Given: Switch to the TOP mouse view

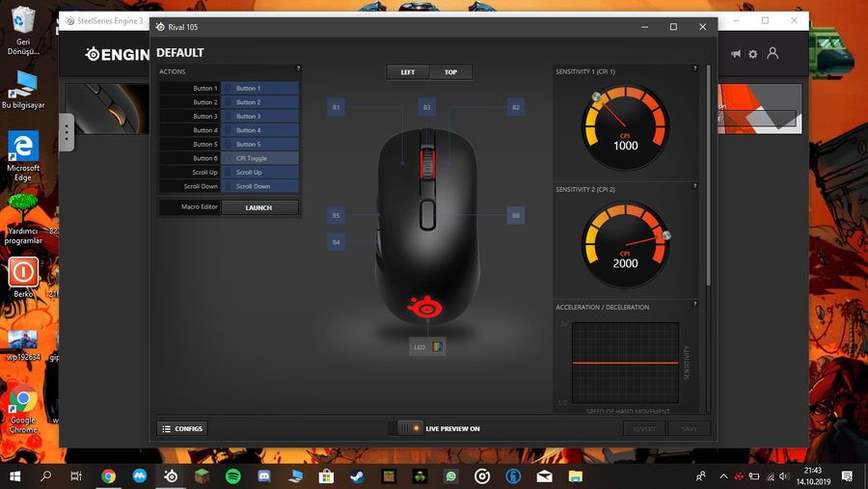Looking at the screenshot, I should pyautogui.click(x=450, y=72).
